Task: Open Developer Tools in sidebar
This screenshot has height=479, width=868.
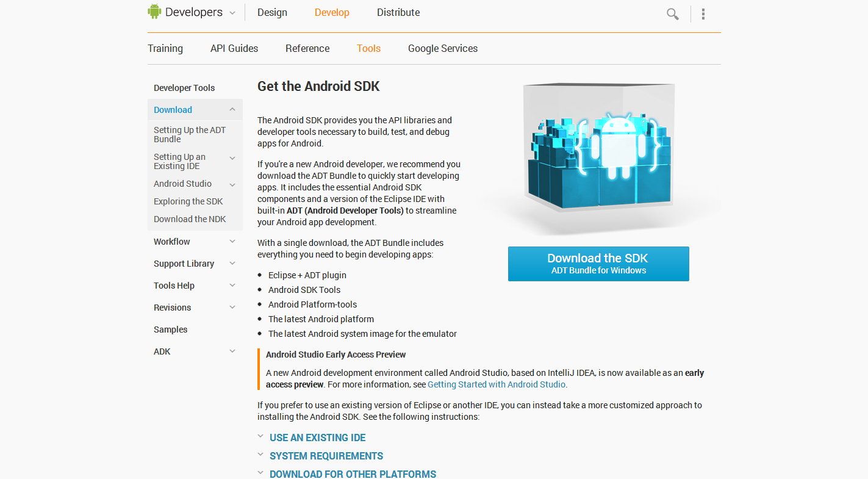Action: pyautogui.click(x=184, y=88)
